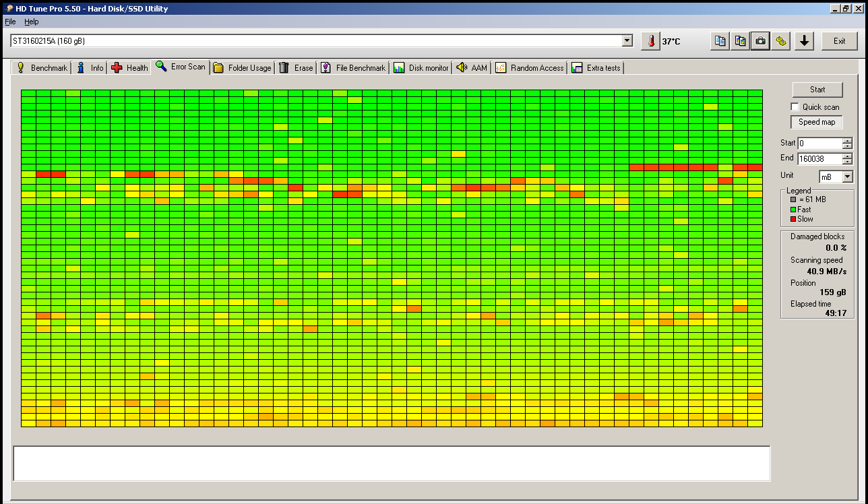Select the AAM tab
Image resolution: width=868 pixels, height=504 pixels.
(x=472, y=68)
